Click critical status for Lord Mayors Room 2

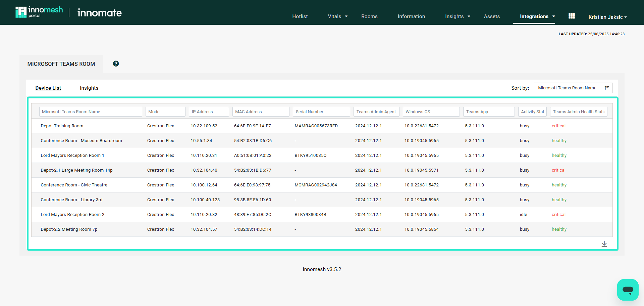559,215
